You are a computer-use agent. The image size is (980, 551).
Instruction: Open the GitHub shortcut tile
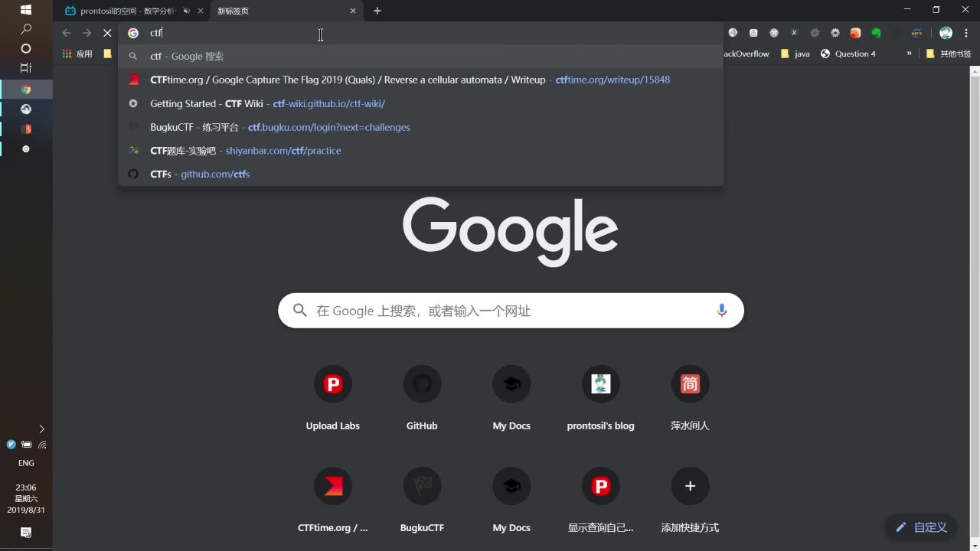(x=422, y=399)
